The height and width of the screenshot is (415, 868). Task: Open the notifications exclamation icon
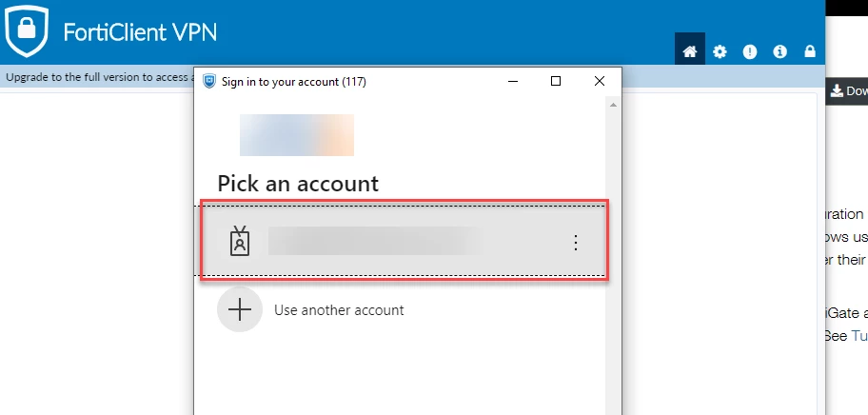click(x=750, y=51)
